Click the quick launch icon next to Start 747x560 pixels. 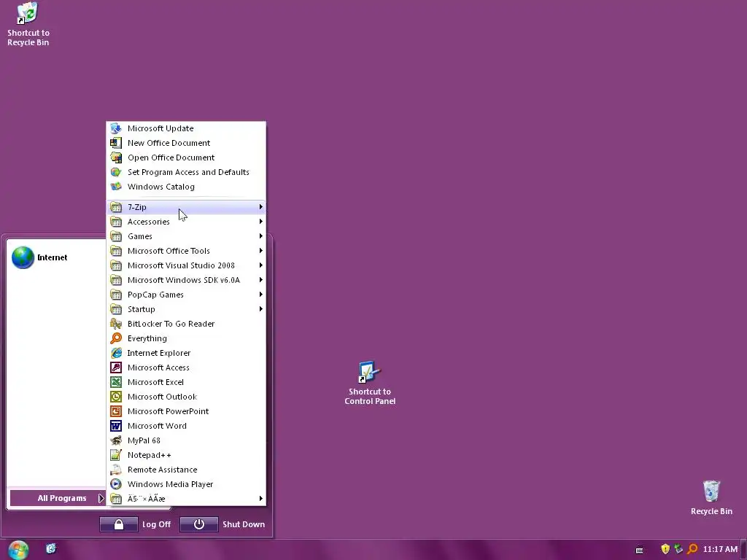51,548
